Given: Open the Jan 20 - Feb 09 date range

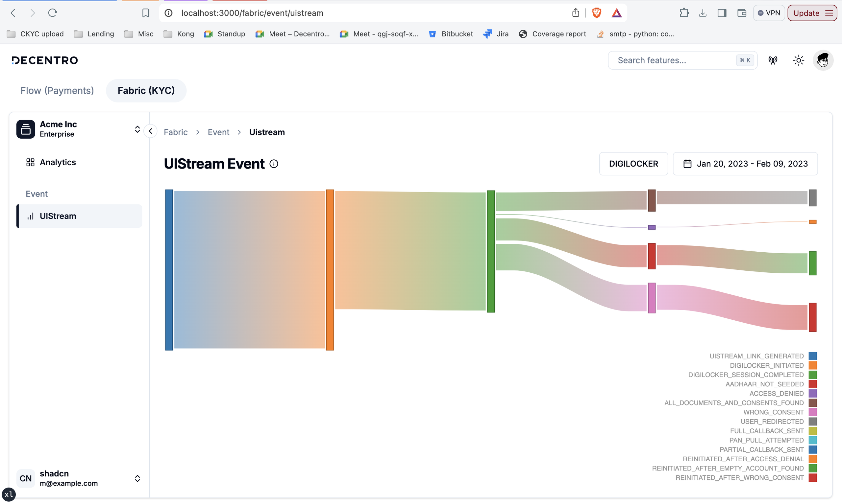Looking at the screenshot, I should pos(745,164).
